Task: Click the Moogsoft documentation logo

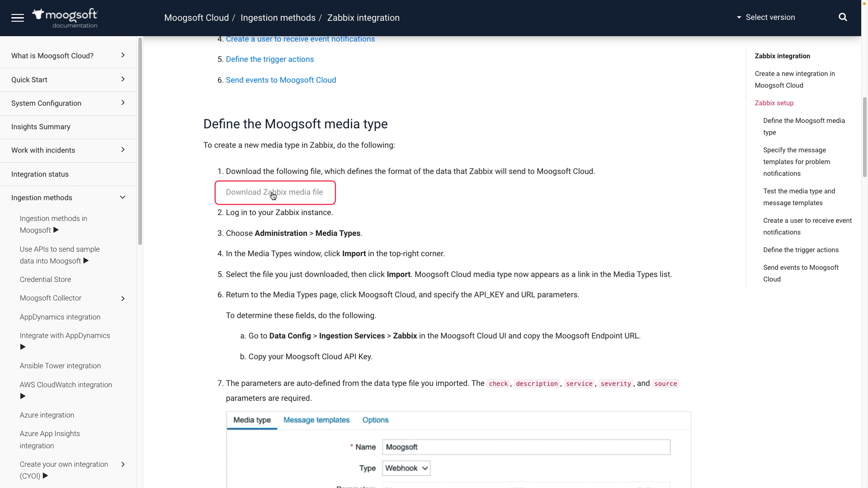Action: click(x=65, y=18)
